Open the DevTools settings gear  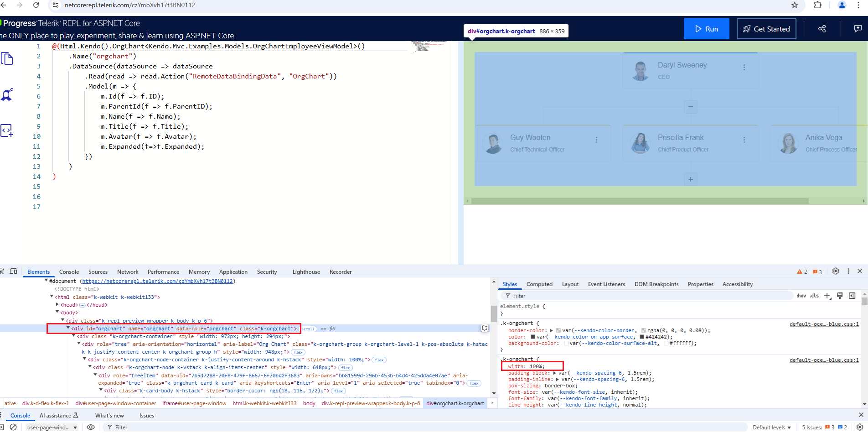pos(836,271)
